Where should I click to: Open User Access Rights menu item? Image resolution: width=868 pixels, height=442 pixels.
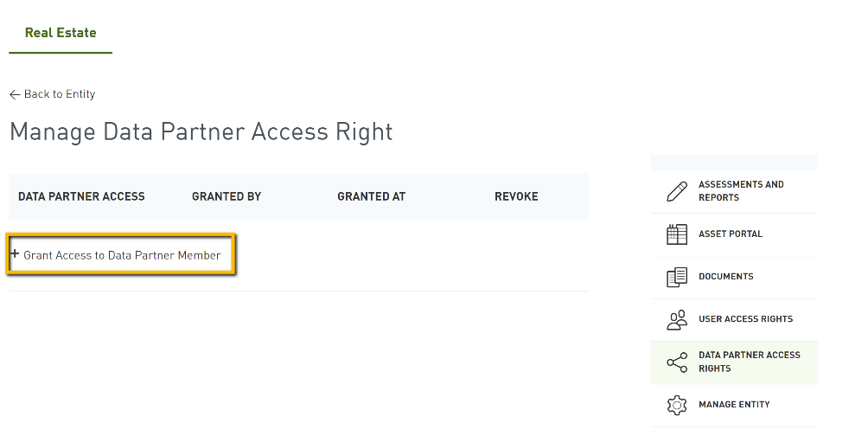click(734, 319)
